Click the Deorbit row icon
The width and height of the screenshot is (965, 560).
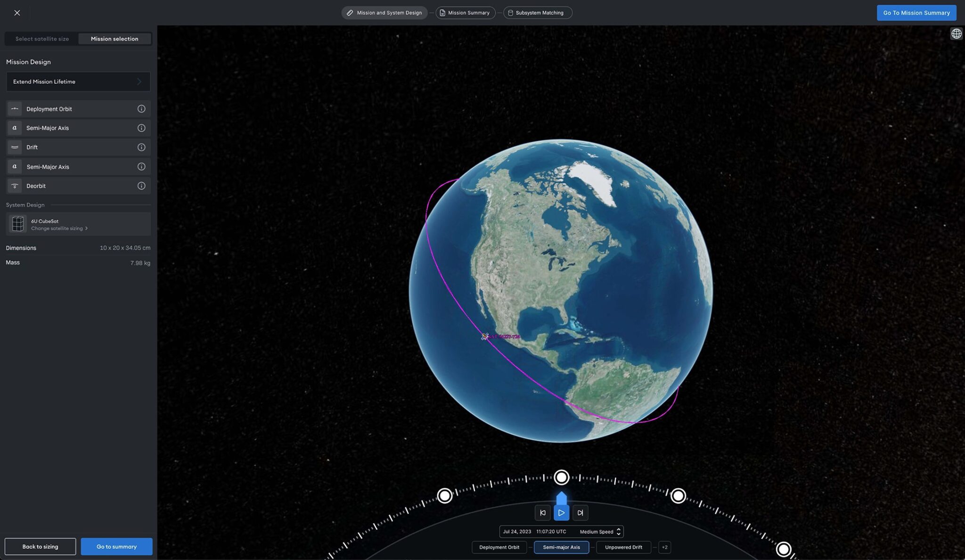click(15, 186)
